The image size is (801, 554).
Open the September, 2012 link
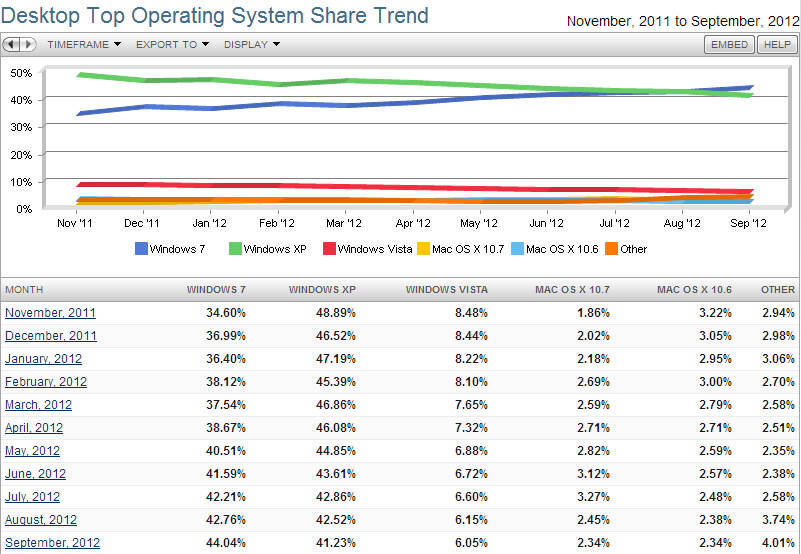(53, 543)
